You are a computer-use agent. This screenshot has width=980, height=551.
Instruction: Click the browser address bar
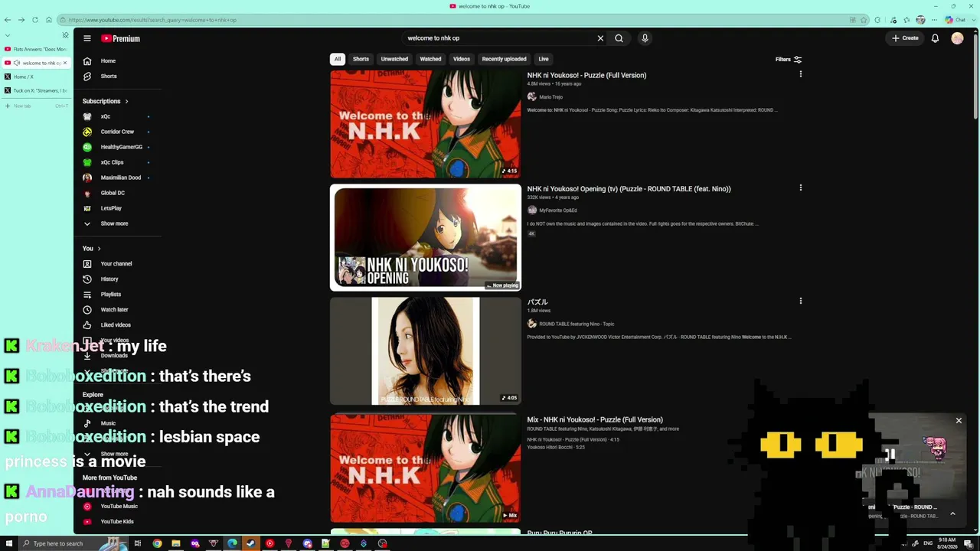(452, 20)
